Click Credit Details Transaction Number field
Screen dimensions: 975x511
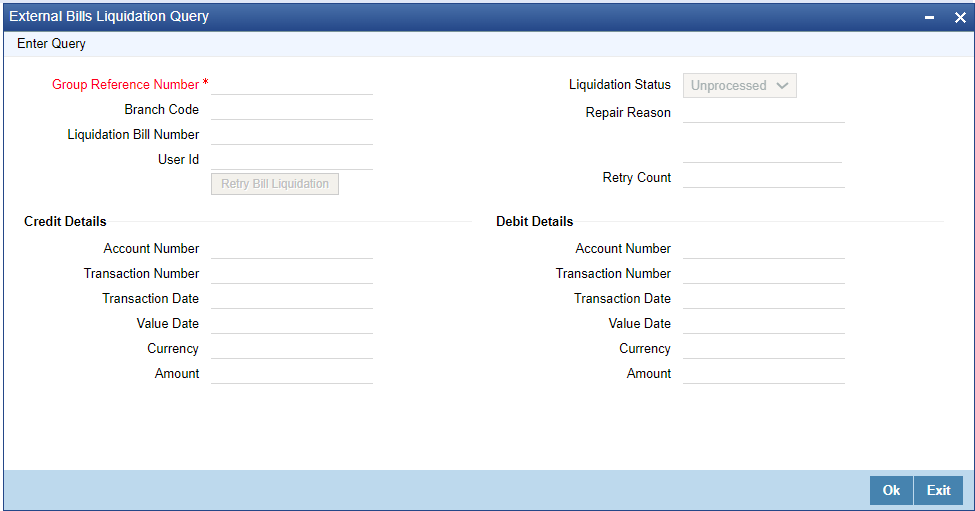coord(292,274)
